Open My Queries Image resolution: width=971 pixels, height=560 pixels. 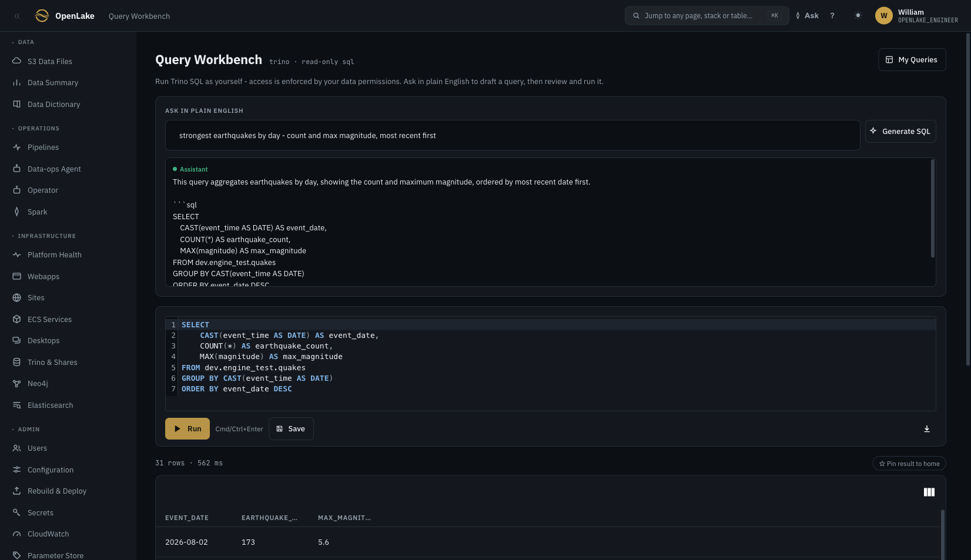912,60
